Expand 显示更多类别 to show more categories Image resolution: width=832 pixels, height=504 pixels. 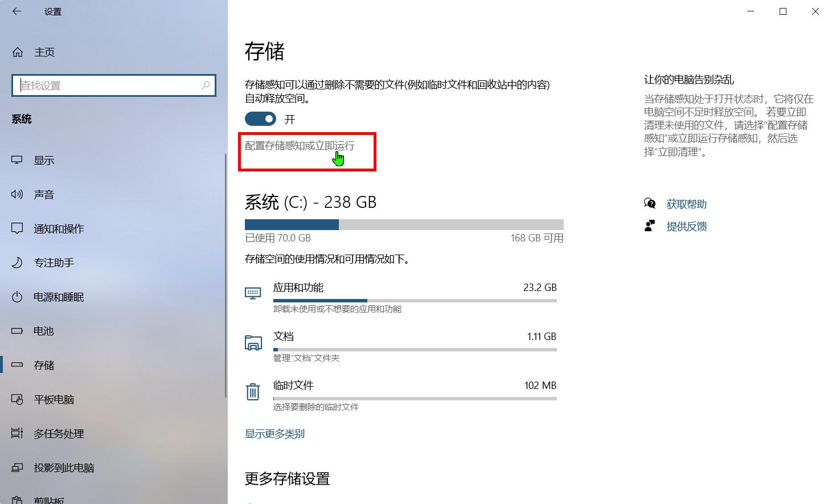[275, 433]
